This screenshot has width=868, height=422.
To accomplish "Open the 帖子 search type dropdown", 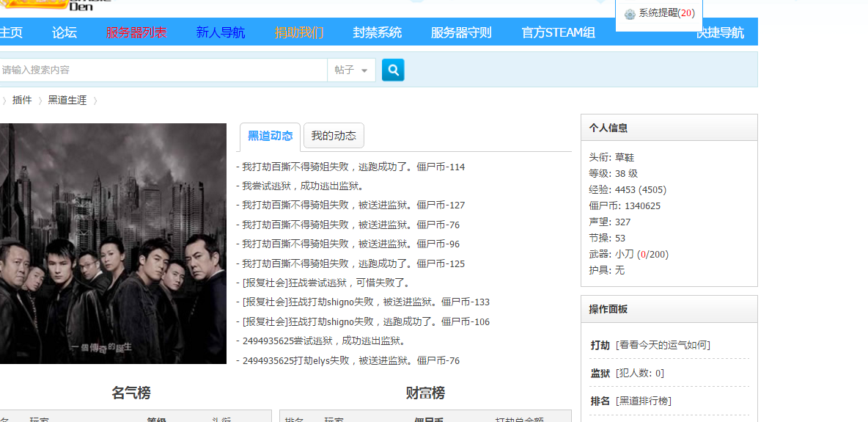I will [x=351, y=70].
